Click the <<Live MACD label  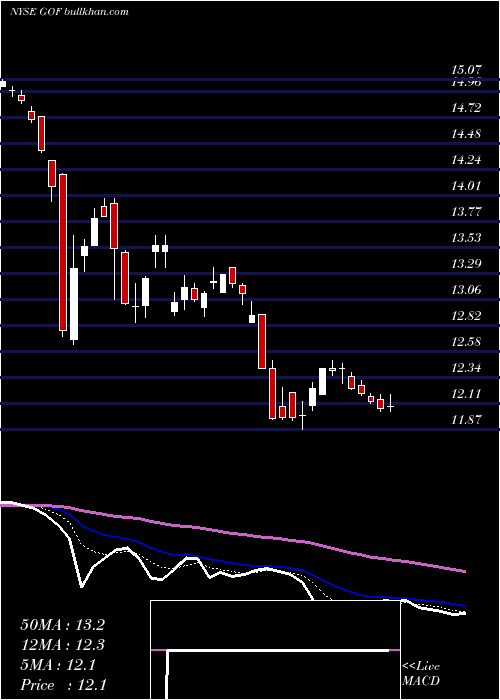coord(421,673)
